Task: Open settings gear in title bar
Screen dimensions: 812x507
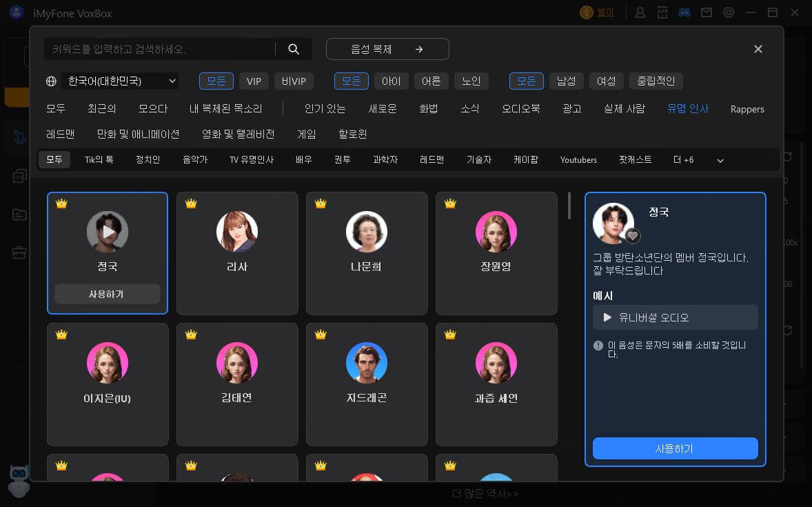Action: (x=729, y=12)
